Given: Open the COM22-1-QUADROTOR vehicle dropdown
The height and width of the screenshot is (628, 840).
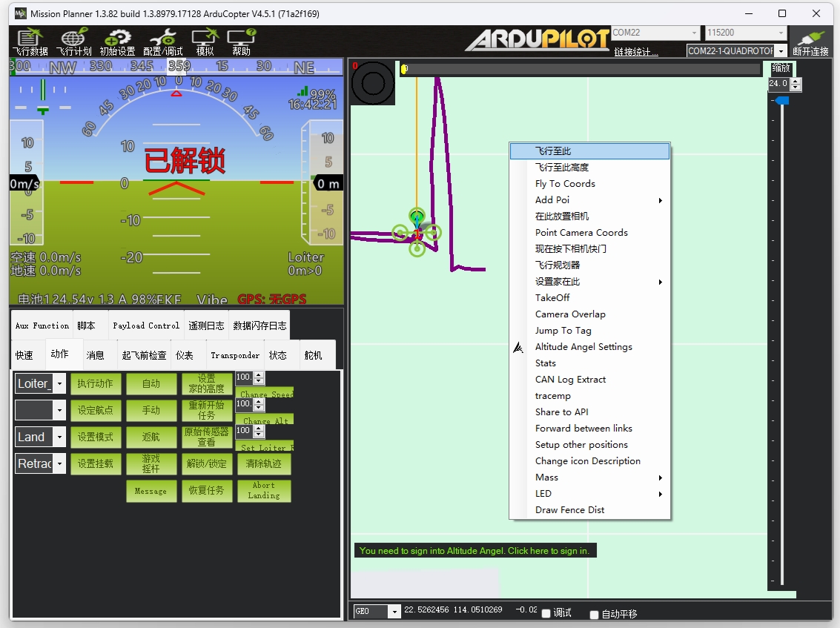Looking at the screenshot, I should pyautogui.click(x=781, y=51).
